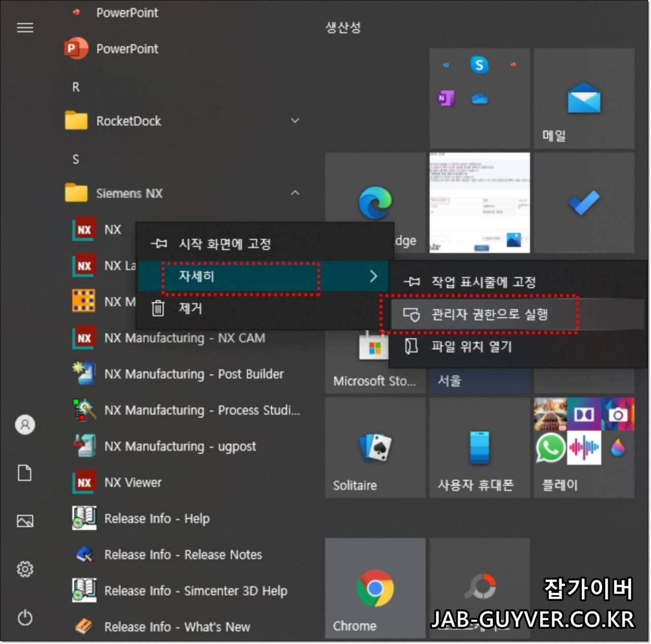
Task: Select 시작 화면에 고정 in context menu
Action: click(264, 244)
